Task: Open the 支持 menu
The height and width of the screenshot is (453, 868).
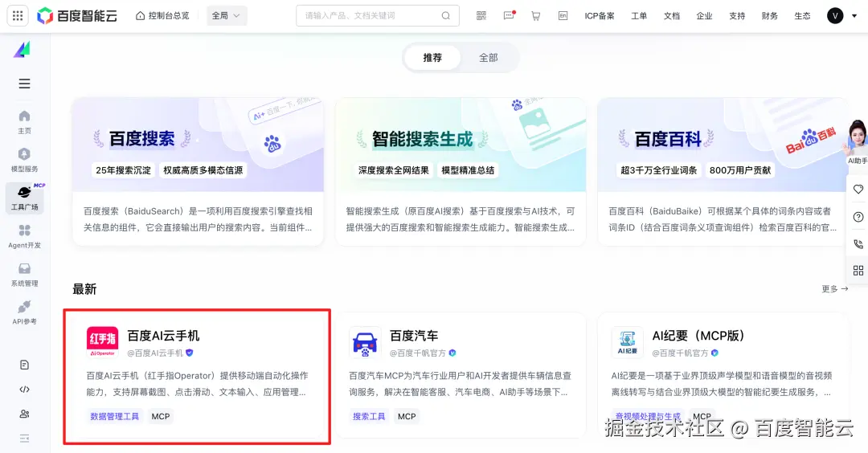Action: tap(737, 15)
